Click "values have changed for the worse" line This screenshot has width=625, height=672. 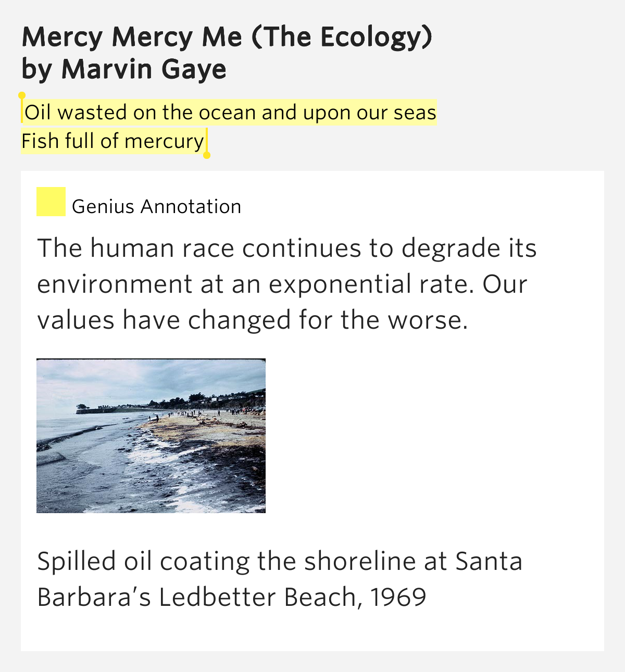253,320
